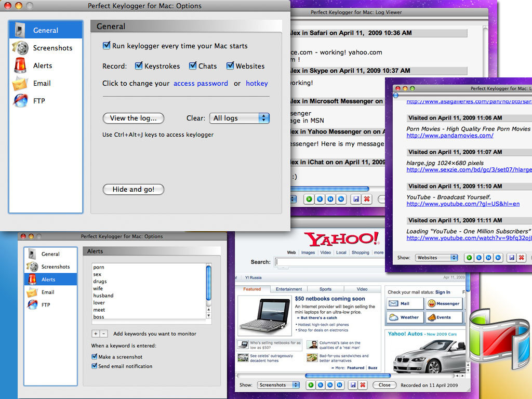The width and height of the screenshot is (532, 399).
Task: Open the Clear 'All logs' dropdown
Action: click(x=240, y=118)
